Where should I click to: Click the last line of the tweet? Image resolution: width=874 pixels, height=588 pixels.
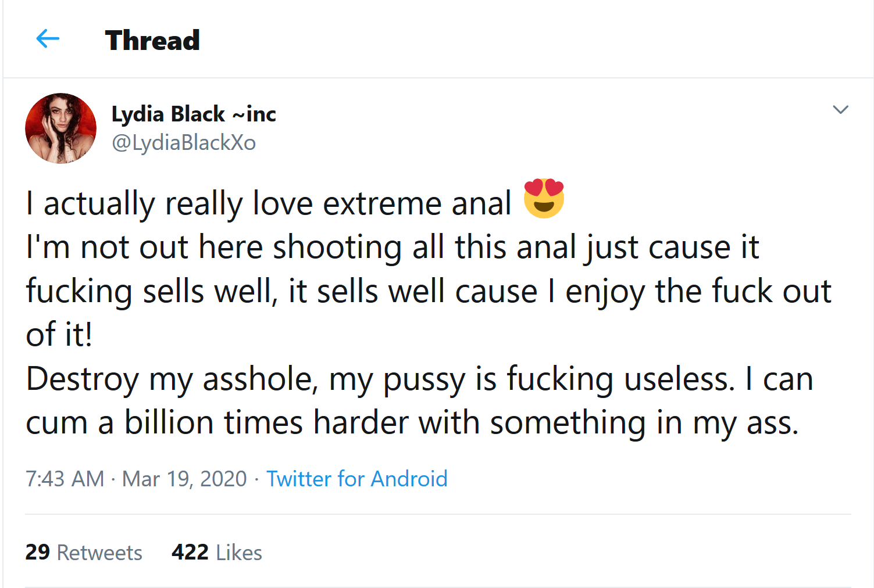click(x=412, y=422)
